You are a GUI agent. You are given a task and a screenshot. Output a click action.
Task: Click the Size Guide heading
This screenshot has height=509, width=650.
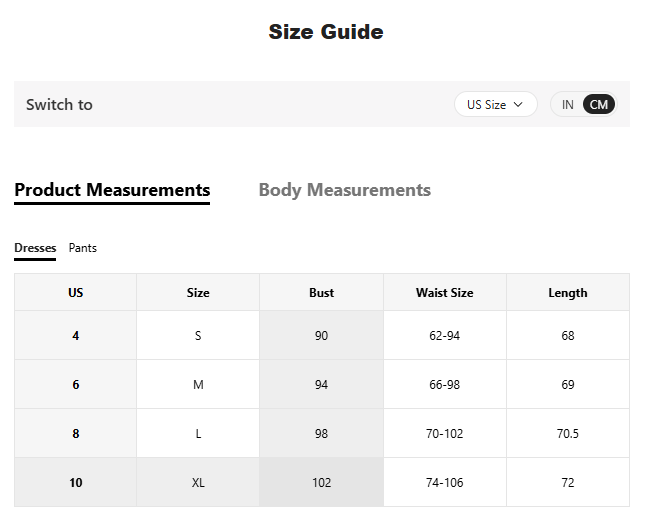click(x=326, y=32)
